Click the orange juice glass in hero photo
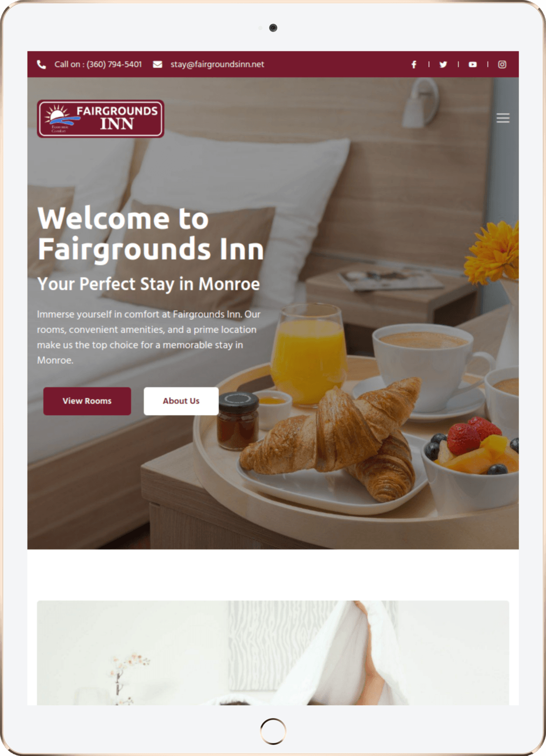546x756 pixels. [309, 355]
